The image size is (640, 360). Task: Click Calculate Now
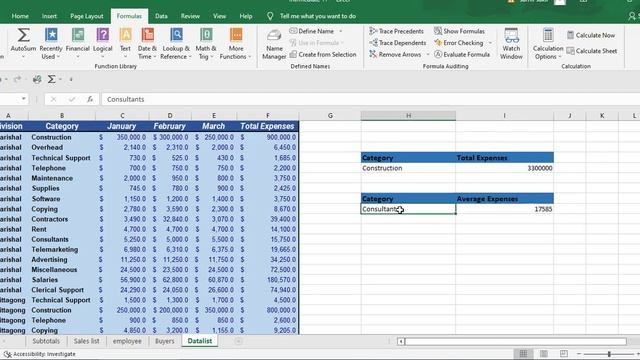coord(591,35)
